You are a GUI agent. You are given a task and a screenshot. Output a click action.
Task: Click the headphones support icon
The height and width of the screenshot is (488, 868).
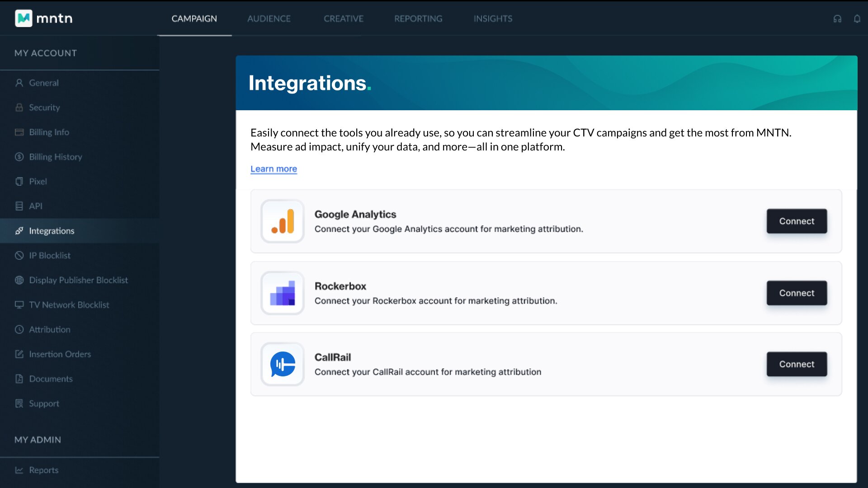coord(837,19)
